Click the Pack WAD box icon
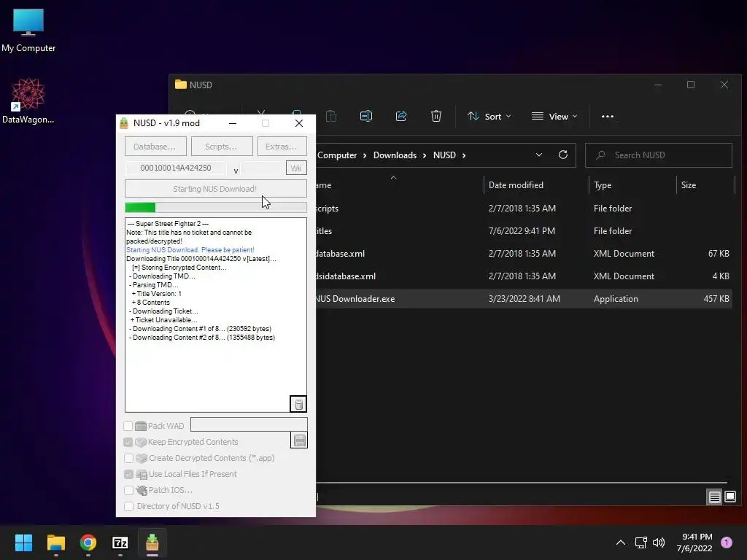Screen dimensions: 747x560 (x=141, y=426)
